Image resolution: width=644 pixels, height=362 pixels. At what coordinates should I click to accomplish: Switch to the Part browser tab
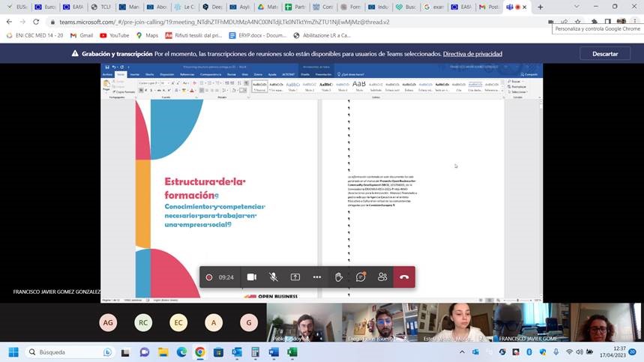(295, 7)
